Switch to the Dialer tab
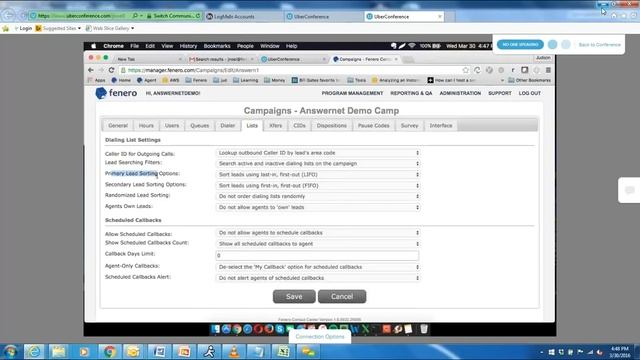 pos(228,126)
